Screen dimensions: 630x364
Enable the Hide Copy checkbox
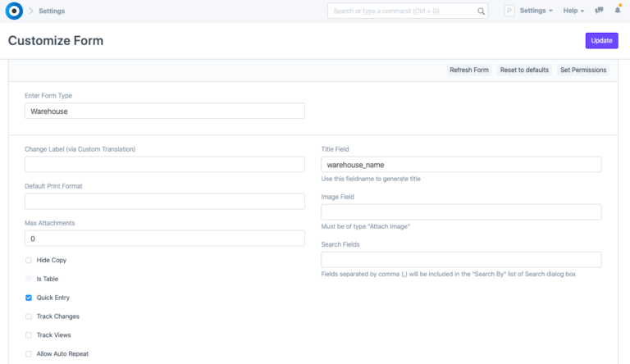(x=29, y=260)
